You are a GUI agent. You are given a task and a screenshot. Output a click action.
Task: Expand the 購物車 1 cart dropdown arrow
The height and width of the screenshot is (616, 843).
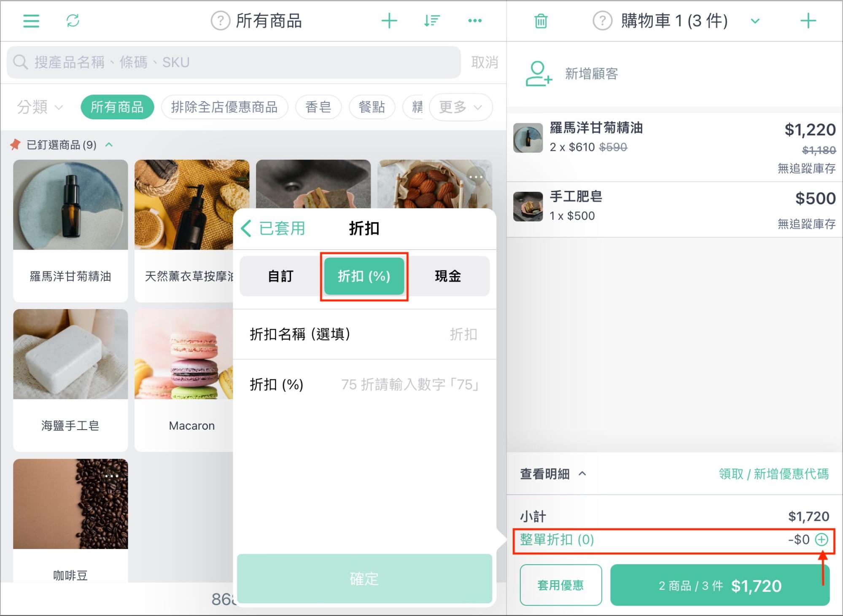click(755, 21)
